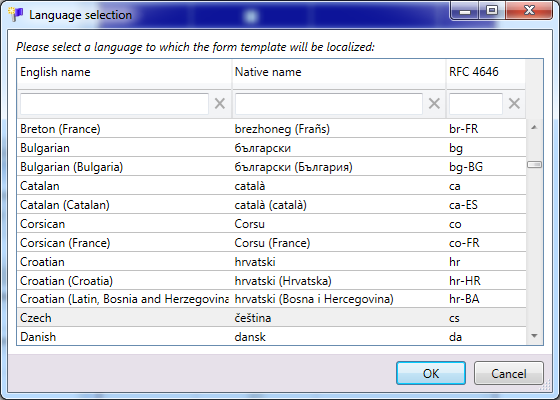Viewport: 560px width, 400px height.
Task: Select the Czech language row
Action: pyautogui.click(x=271, y=318)
